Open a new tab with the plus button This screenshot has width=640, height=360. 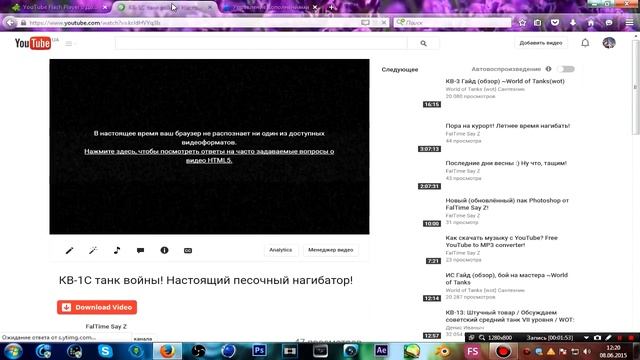pyautogui.click(x=331, y=7)
